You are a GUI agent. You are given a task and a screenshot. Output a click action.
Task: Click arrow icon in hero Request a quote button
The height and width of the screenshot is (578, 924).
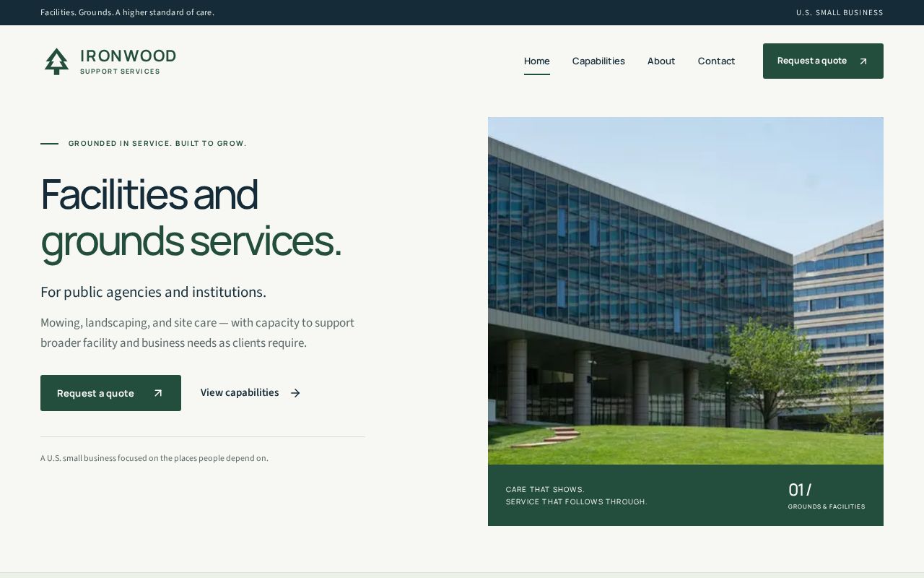click(x=158, y=393)
